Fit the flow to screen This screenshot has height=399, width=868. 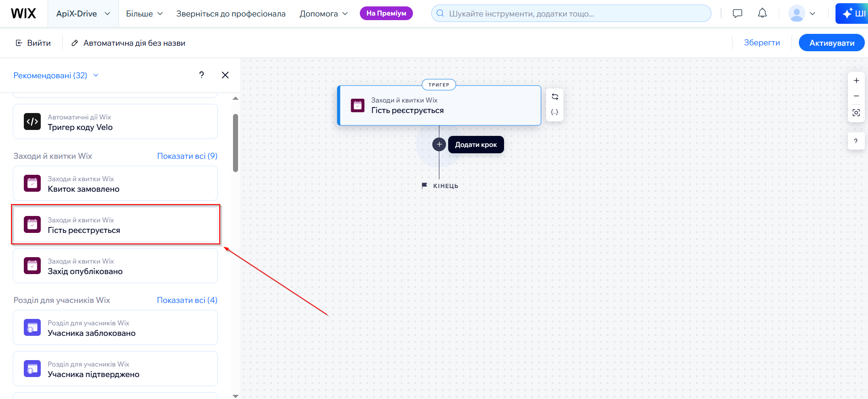point(856,113)
